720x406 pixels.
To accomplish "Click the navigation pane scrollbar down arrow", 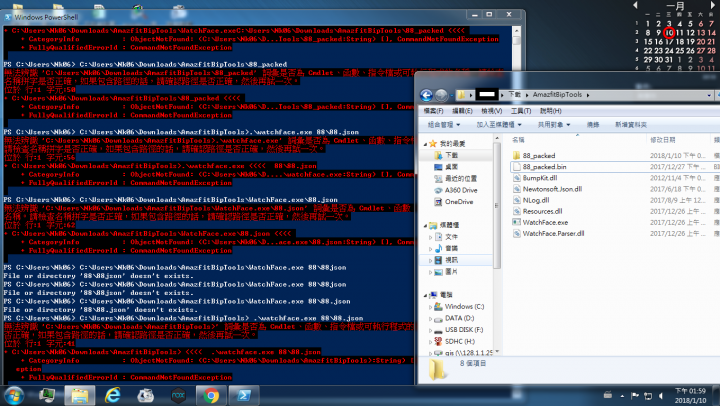I will [x=497, y=352].
